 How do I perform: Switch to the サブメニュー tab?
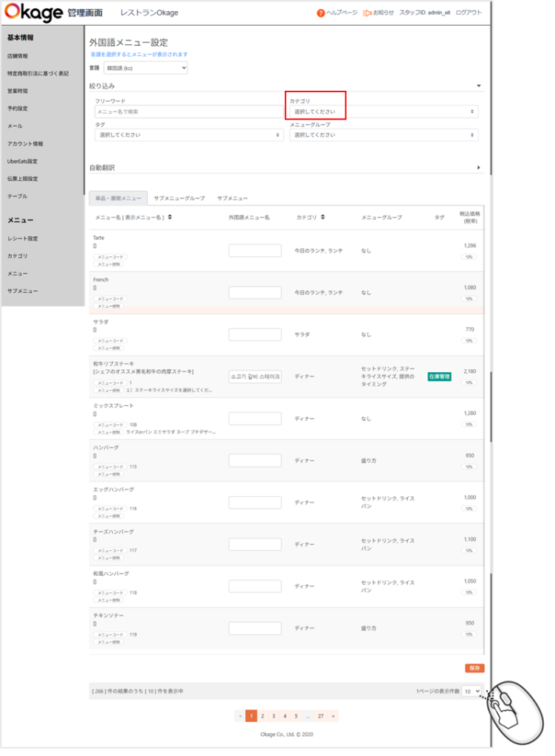click(232, 199)
